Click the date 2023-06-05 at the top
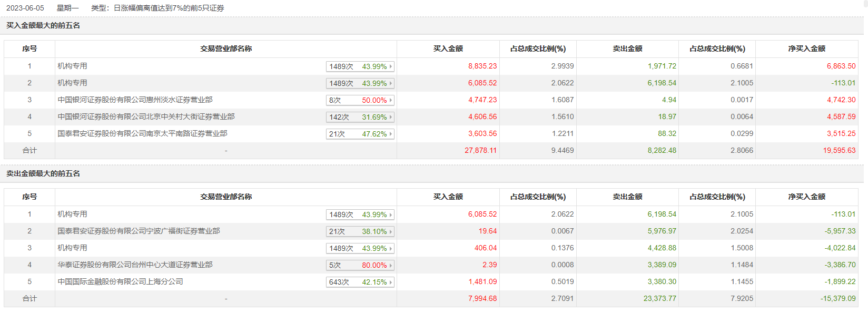Image resolution: width=868 pixels, height=312 pixels. [25, 8]
